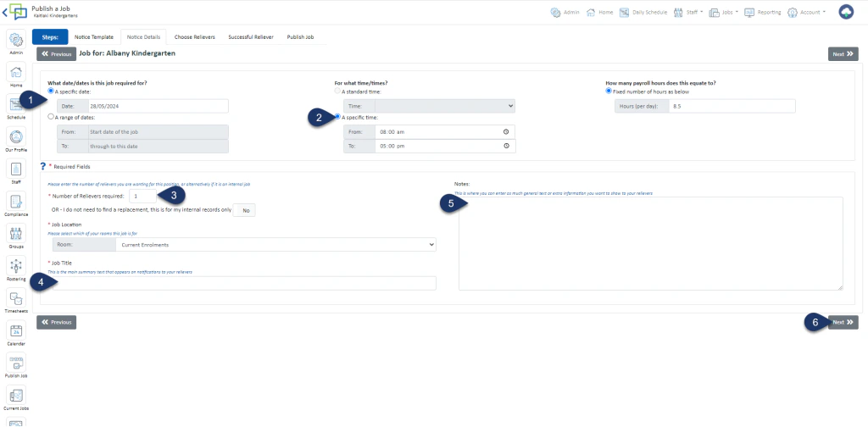Image resolution: width=868 pixels, height=427 pixels.
Task: Expand the Jobs menu in top navigation
Action: click(x=724, y=12)
